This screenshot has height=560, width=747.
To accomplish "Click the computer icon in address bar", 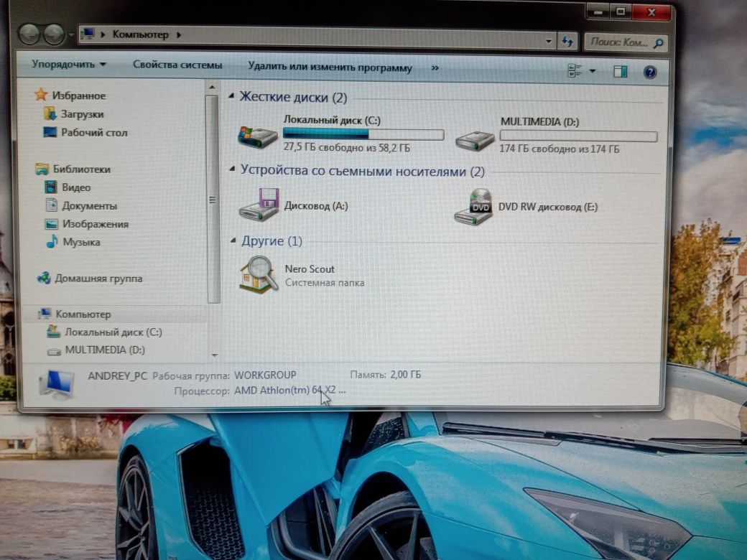I will (88, 34).
